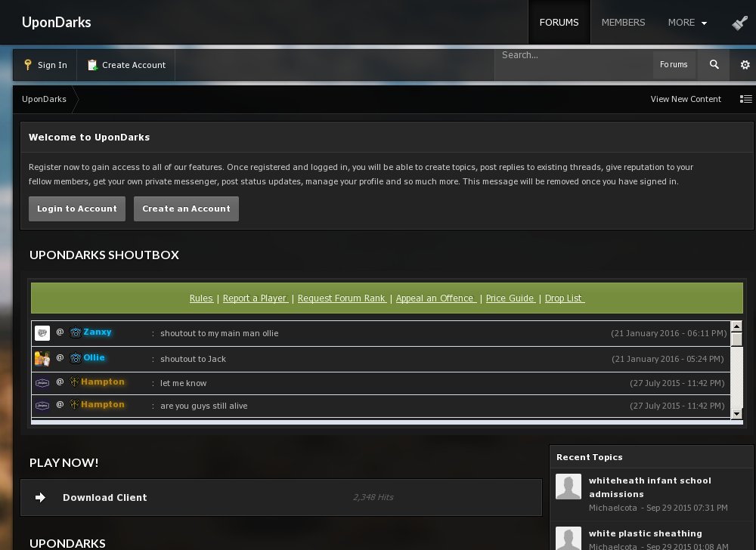Type in the Search field

[x=573, y=56]
